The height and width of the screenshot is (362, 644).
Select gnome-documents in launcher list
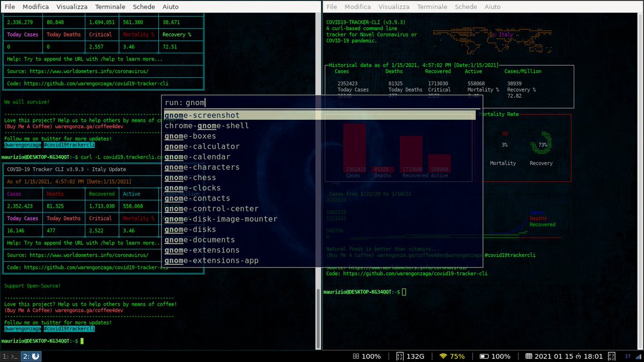click(319, 240)
